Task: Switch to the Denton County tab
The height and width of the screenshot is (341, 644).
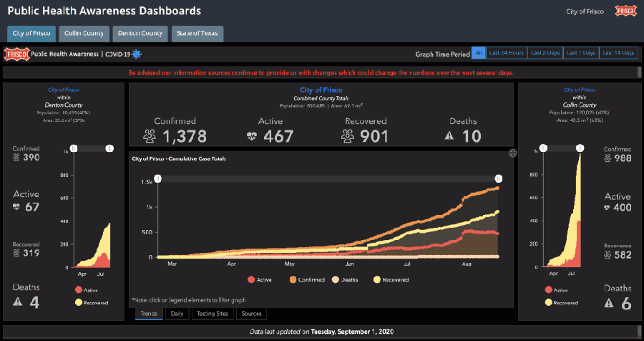Action: click(x=140, y=34)
